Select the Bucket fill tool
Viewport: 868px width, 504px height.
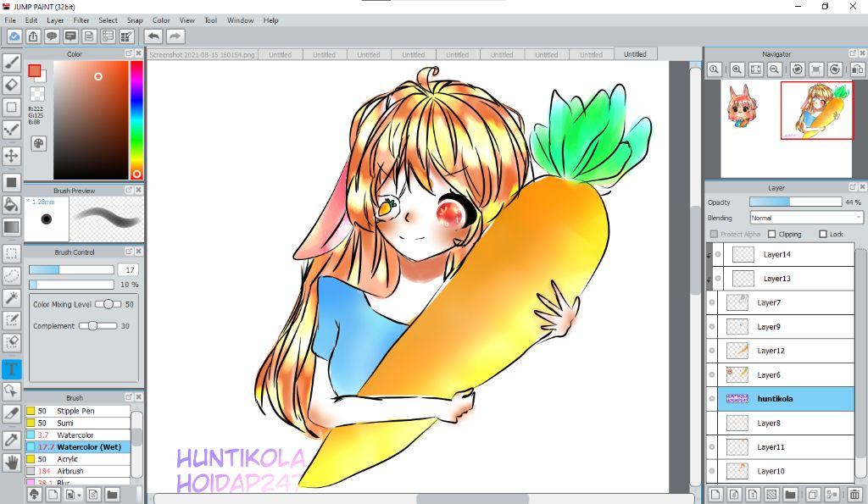tap(12, 204)
